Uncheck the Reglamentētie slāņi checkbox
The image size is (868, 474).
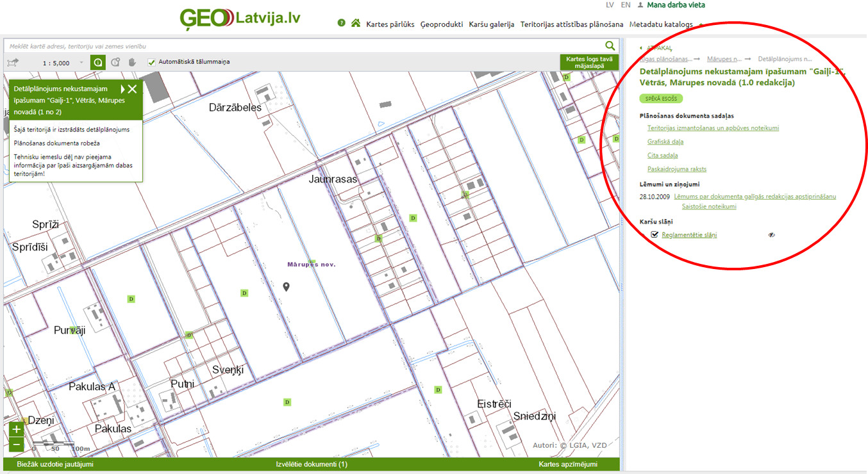(655, 234)
